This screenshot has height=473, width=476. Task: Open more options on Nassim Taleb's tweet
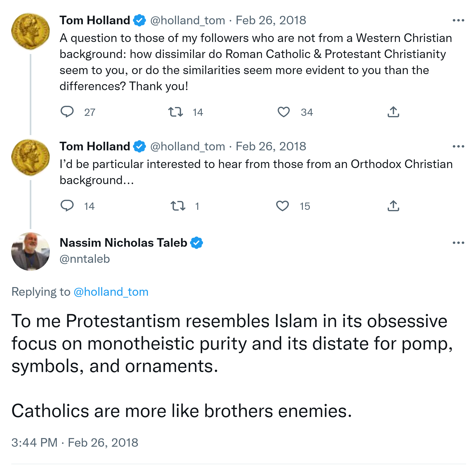[x=458, y=243]
